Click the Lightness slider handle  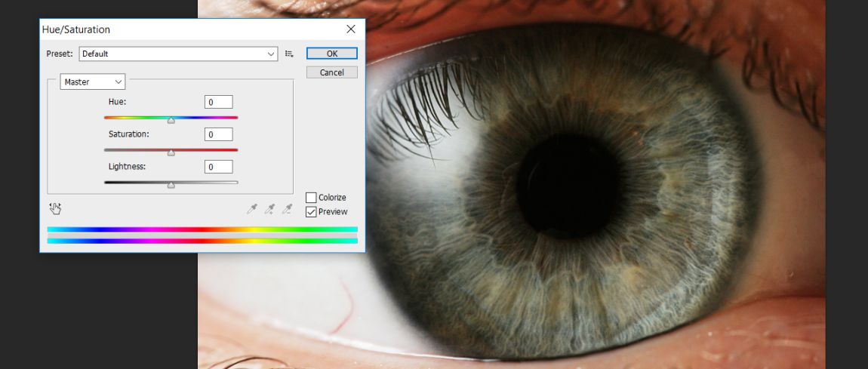point(171,185)
